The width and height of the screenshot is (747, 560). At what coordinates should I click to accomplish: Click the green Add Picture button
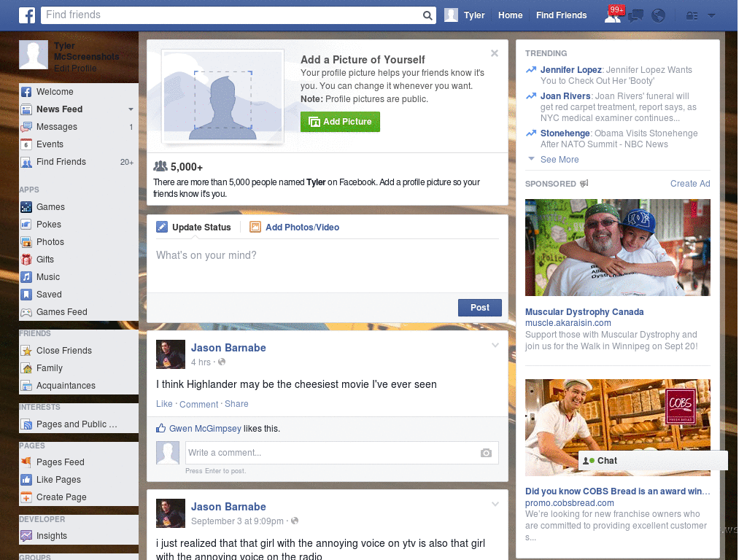pyautogui.click(x=340, y=122)
